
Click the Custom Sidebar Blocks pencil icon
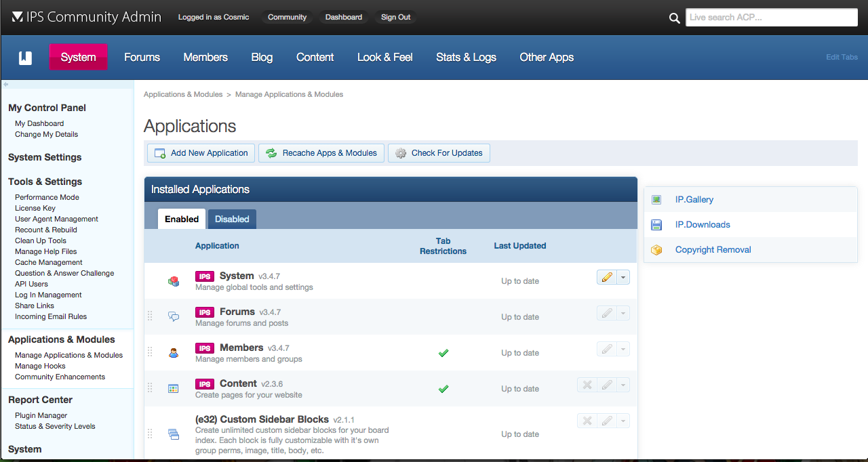pyautogui.click(x=607, y=420)
